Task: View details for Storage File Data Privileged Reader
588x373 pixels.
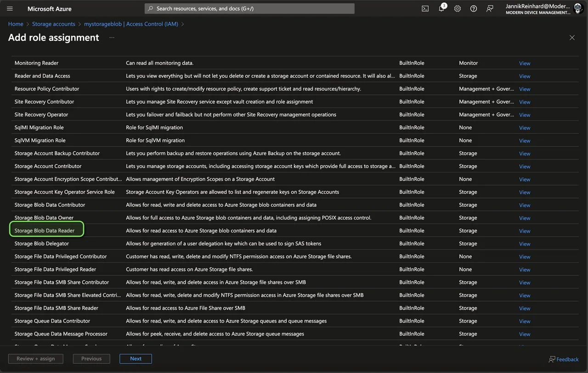Action: pos(525,270)
